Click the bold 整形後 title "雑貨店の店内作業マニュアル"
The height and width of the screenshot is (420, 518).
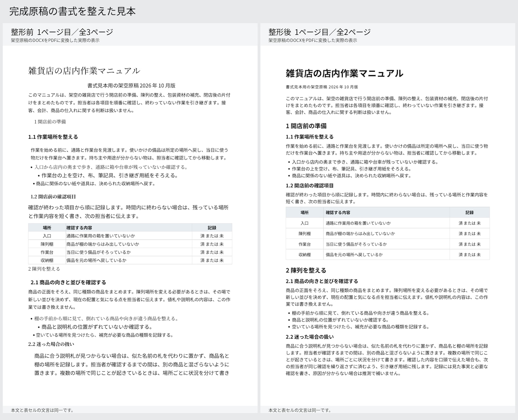[x=344, y=73]
